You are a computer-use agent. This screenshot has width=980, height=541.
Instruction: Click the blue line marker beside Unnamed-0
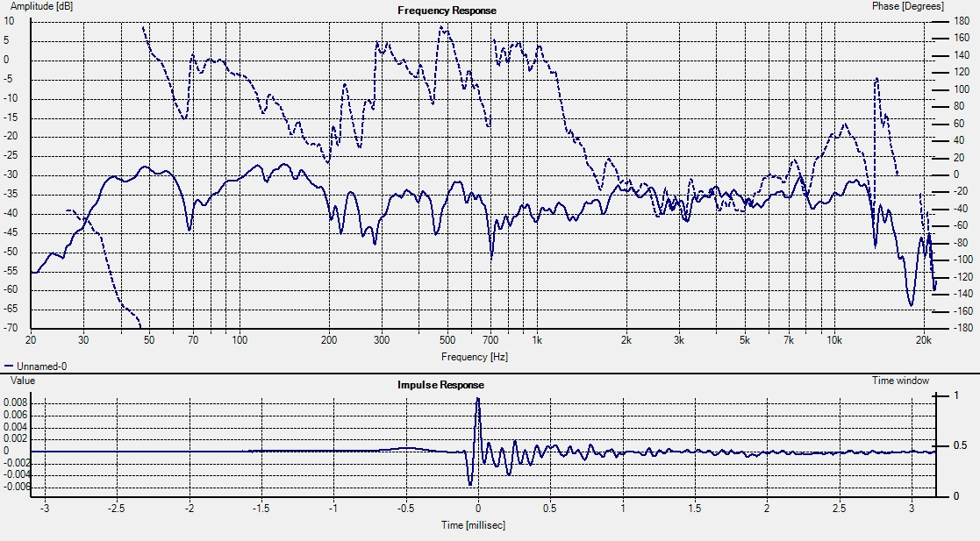coord(8,367)
